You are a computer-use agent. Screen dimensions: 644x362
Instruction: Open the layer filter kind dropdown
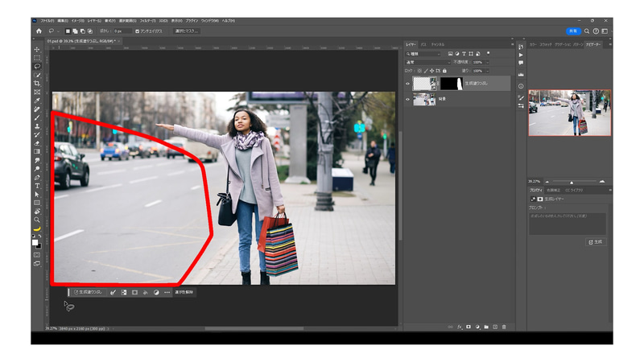423,54
